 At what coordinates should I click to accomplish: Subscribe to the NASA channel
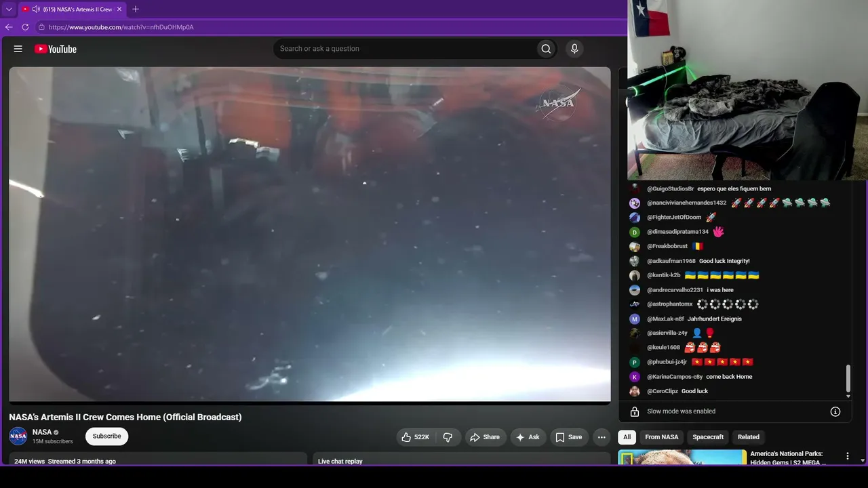point(106,436)
